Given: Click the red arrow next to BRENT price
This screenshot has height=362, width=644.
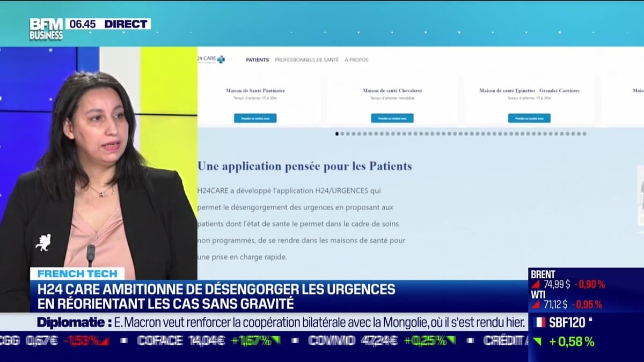Looking at the screenshot, I should 536,285.
